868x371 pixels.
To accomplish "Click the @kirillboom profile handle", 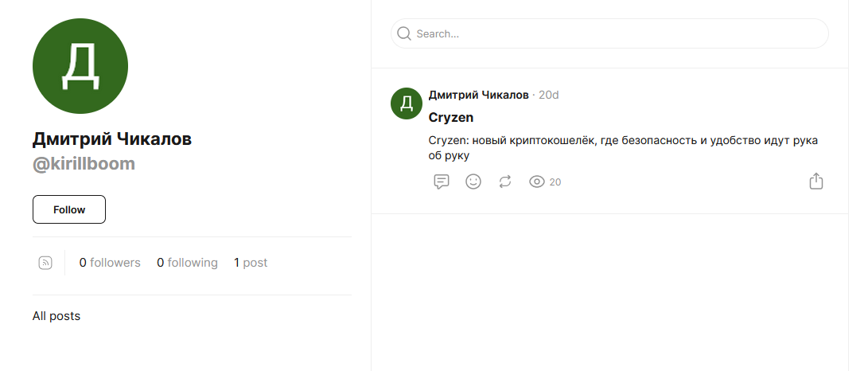I will pyautogui.click(x=84, y=164).
